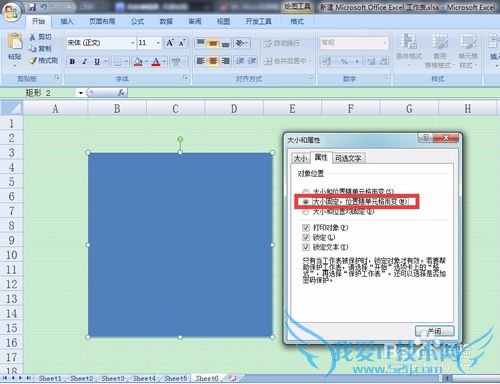
Task: Click the Undo icon in quick access toolbar
Action: pos(44,7)
